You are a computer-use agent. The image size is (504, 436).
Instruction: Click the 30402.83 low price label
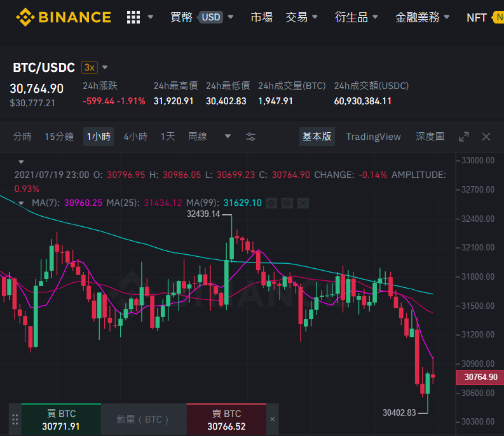point(399,412)
